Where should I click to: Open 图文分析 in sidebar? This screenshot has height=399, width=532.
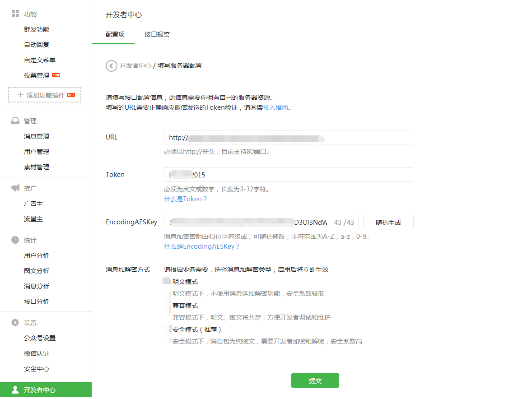coord(37,271)
